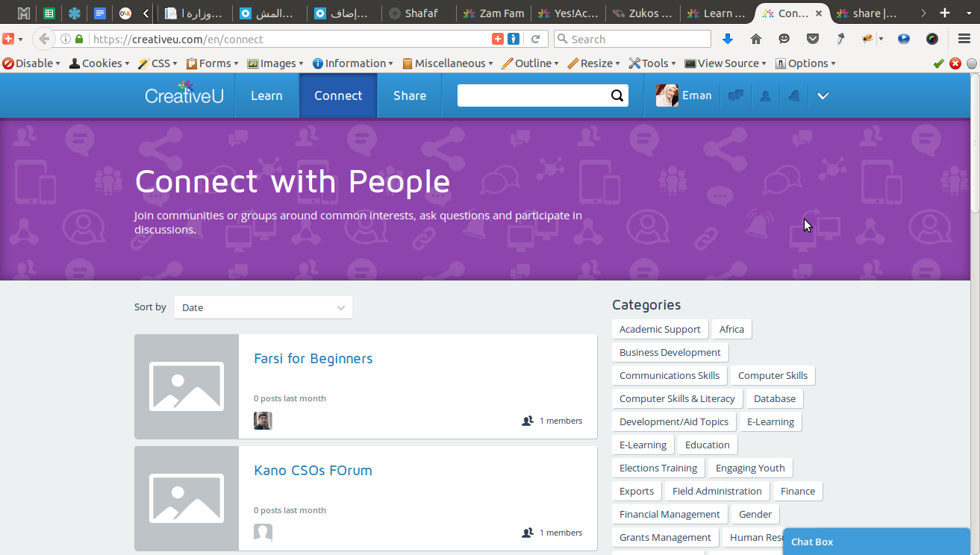Click the magnifier icon in site search
Viewport: 980px width, 555px height.
tap(617, 95)
